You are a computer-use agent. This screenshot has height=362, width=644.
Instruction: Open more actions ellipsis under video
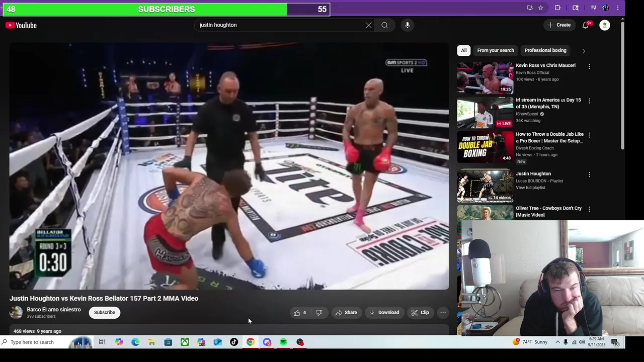point(443,313)
